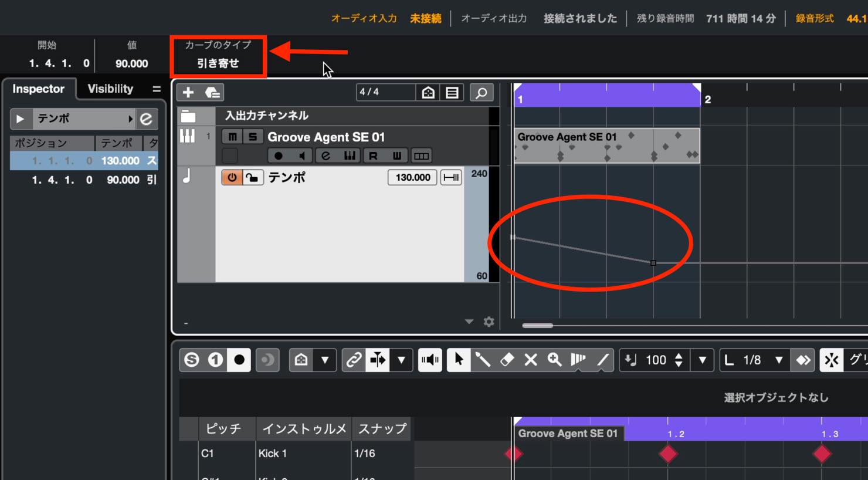Select the zoom magnifier tool
The height and width of the screenshot is (480, 868).
(x=554, y=360)
